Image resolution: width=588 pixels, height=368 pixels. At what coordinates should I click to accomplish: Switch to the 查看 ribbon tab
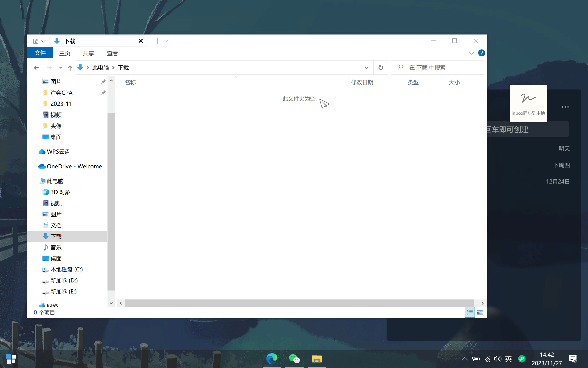[112, 53]
